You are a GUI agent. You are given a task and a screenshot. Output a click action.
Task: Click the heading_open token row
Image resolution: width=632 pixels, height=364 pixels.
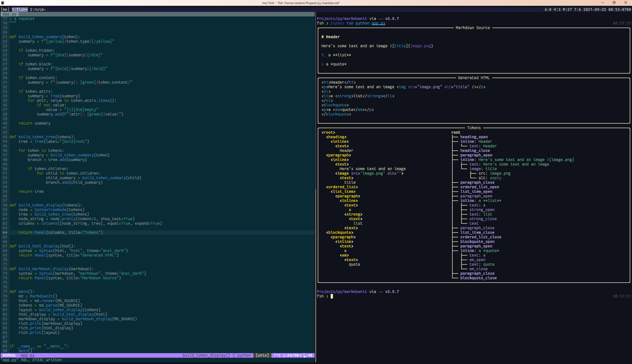click(474, 137)
